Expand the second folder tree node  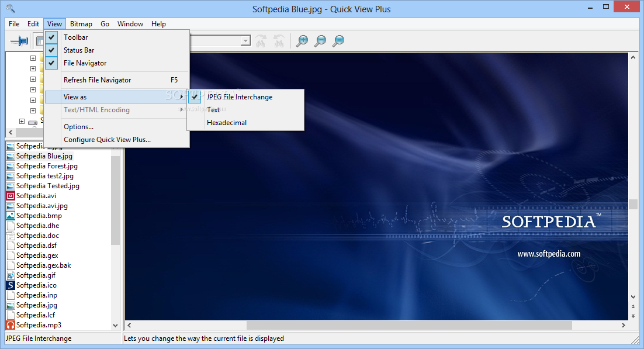click(x=33, y=68)
